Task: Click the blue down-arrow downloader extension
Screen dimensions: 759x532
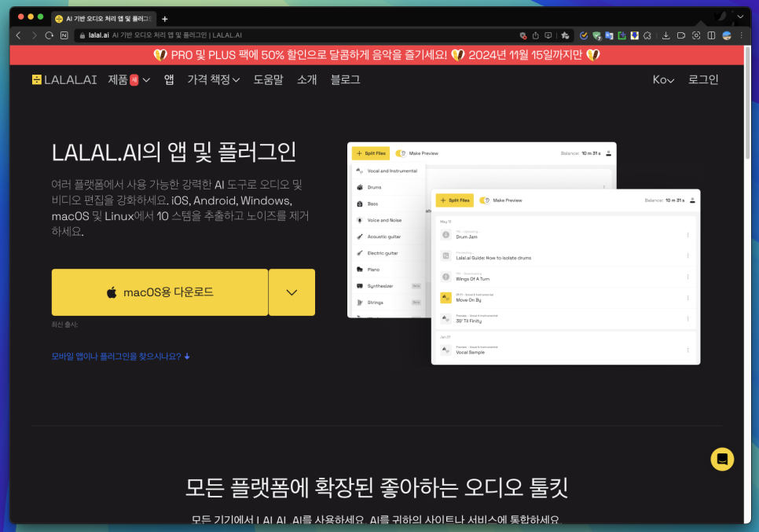Action: [x=634, y=35]
